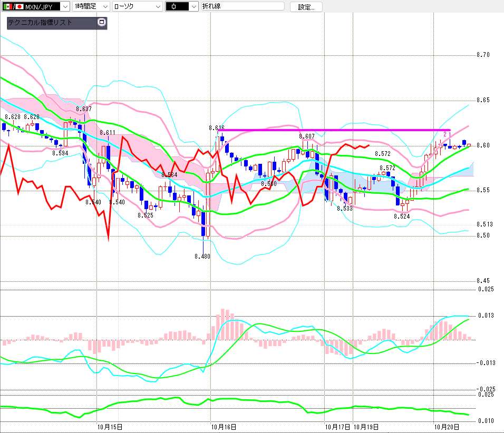Click the 8.65 price axis label

click(483, 100)
